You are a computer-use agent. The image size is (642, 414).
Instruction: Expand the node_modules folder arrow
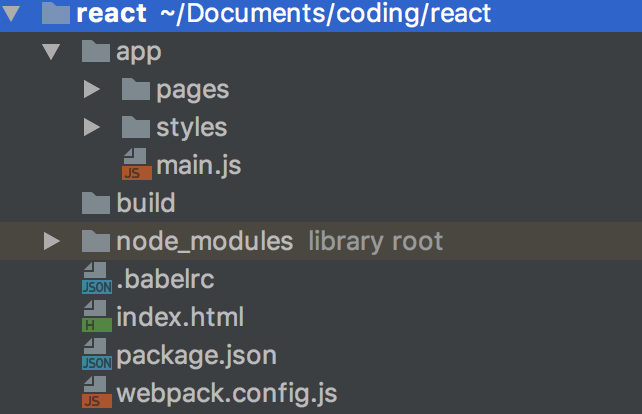tap(52, 241)
